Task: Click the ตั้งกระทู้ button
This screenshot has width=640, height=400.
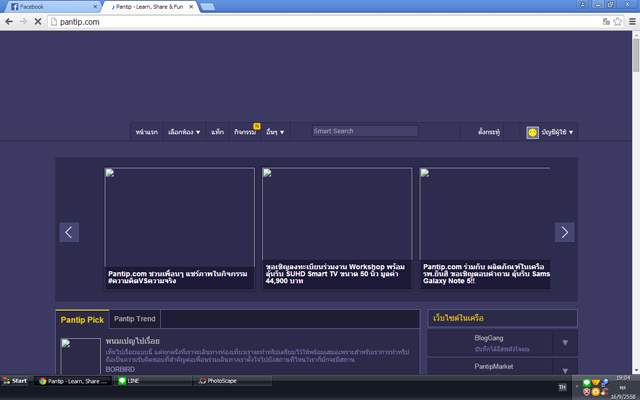Action: tap(489, 132)
